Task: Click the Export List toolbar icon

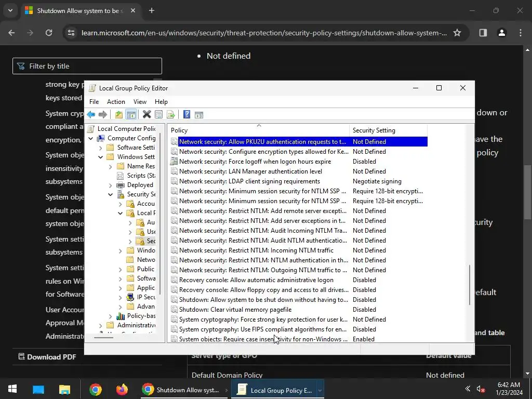Action: point(170,115)
